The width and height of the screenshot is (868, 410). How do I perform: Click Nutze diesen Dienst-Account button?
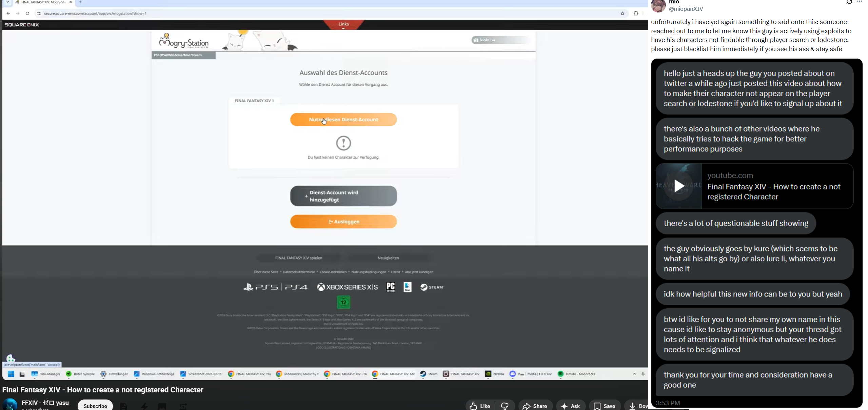[x=343, y=120]
